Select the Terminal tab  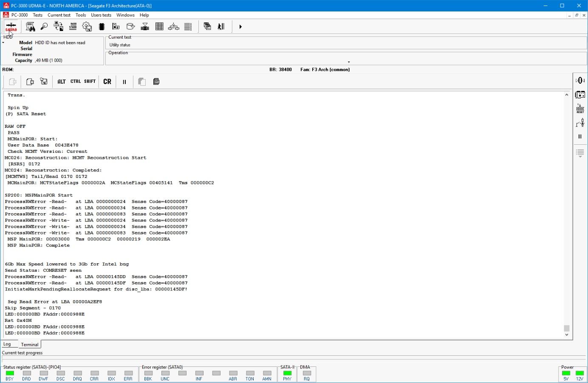[29, 344]
